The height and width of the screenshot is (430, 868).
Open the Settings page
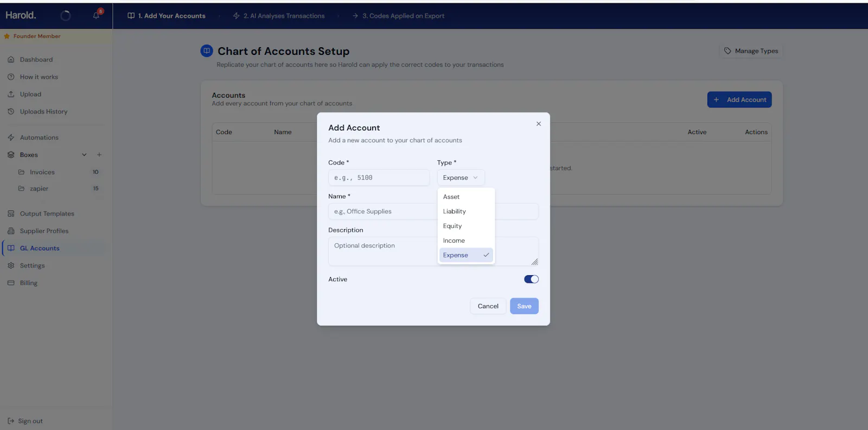click(x=33, y=266)
